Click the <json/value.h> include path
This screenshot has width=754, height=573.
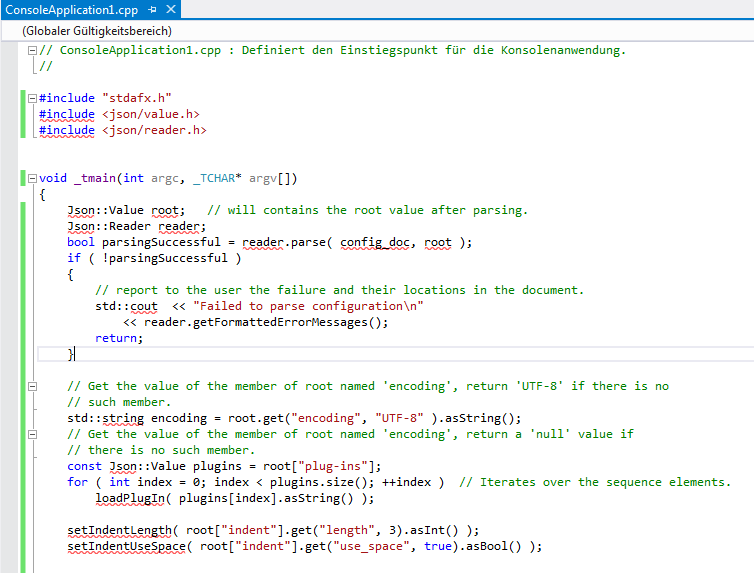(x=151, y=114)
